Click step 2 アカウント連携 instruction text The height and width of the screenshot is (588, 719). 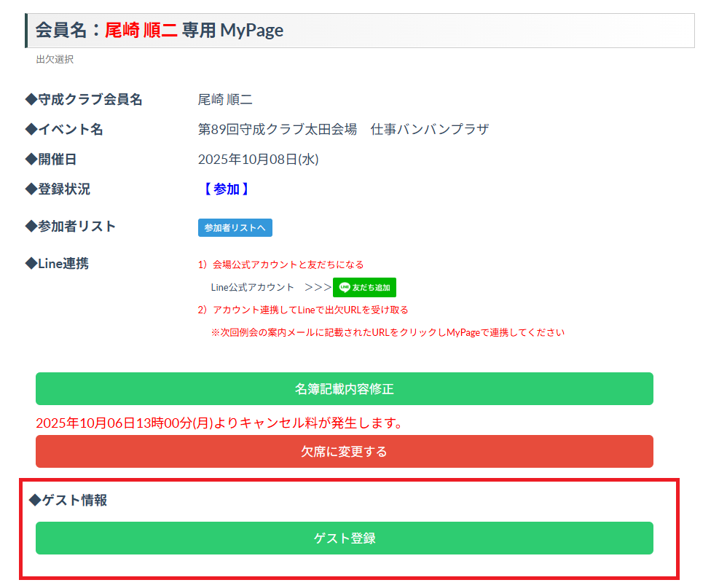tap(302, 310)
